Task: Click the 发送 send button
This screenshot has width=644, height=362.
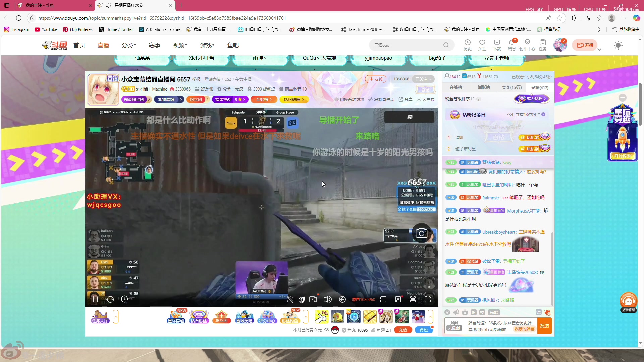Action: pyautogui.click(x=544, y=326)
